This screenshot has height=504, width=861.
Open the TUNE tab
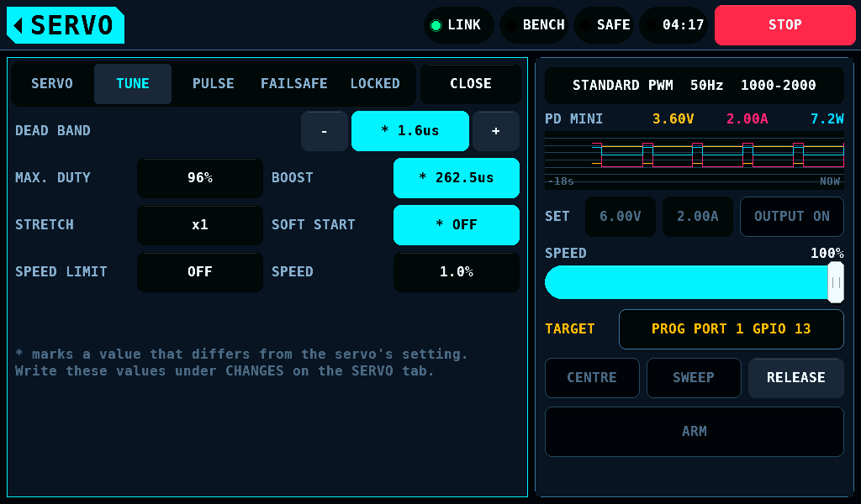click(133, 84)
